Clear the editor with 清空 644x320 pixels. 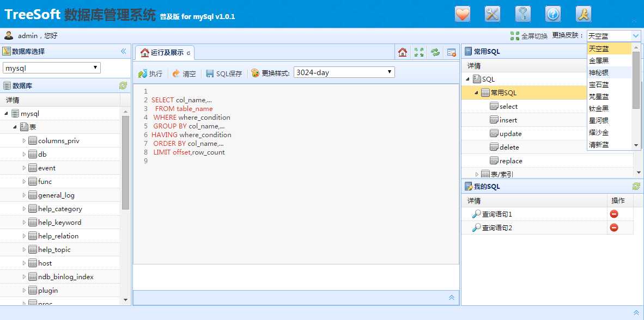[x=184, y=73]
